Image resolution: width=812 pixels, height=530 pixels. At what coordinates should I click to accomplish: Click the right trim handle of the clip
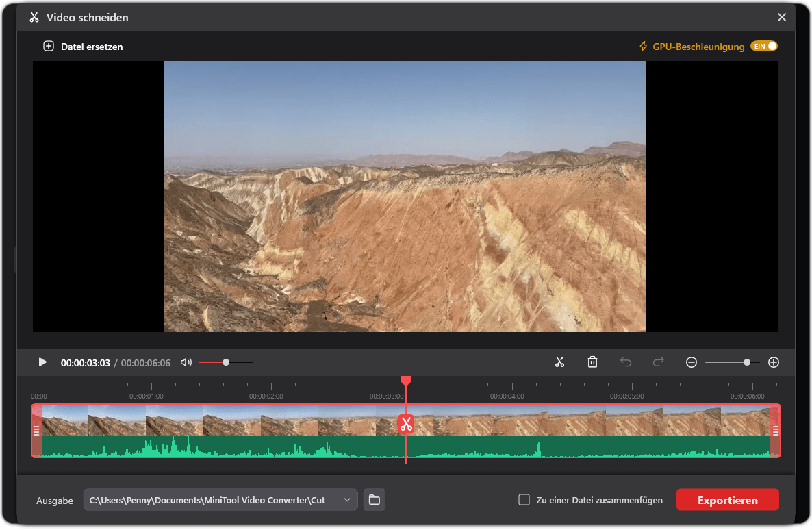pos(775,431)
